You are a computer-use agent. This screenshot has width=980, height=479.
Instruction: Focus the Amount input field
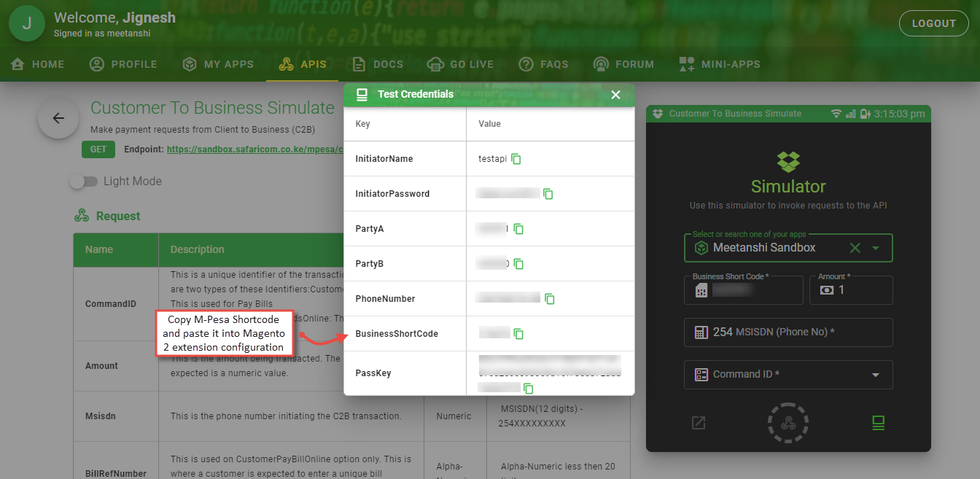[x=851, y=290]
